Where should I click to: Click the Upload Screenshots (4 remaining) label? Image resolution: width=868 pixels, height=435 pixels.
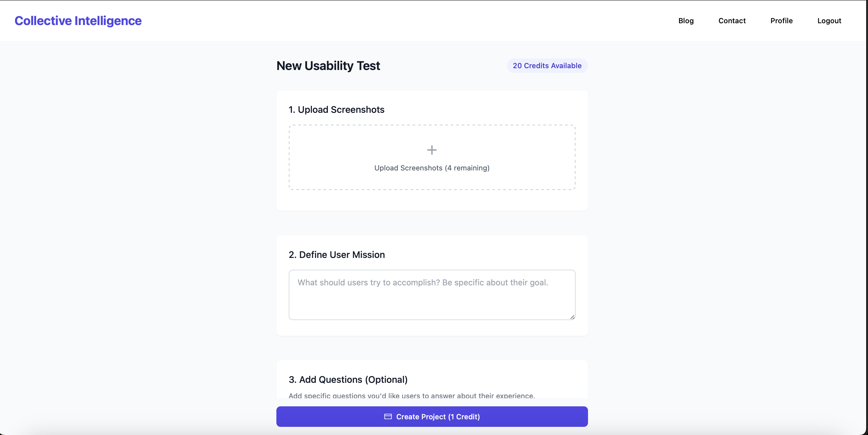432,168
